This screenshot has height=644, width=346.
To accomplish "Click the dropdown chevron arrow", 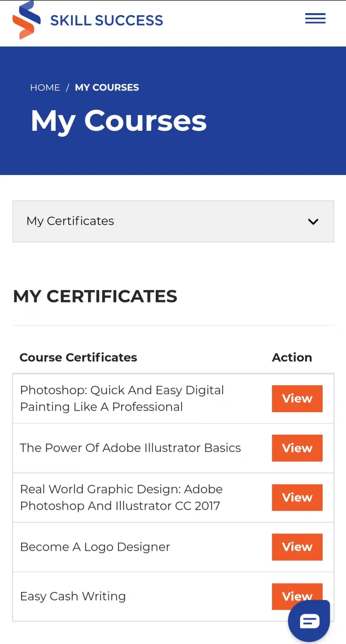I will pos(313,222).
